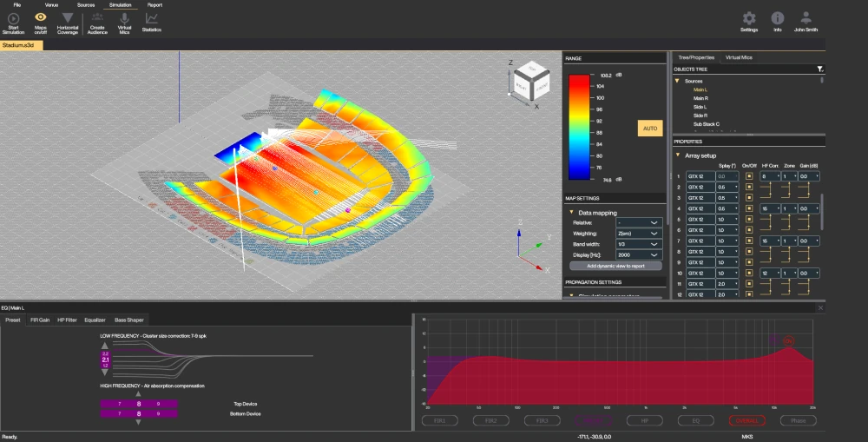Click the range color scale bar
Viewport: 868px width, 442px height.
[580, 126]
